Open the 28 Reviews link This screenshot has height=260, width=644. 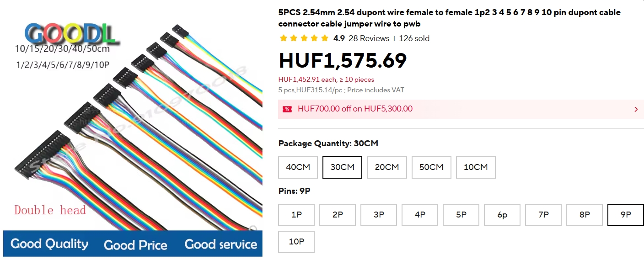[x=369, y=38]
